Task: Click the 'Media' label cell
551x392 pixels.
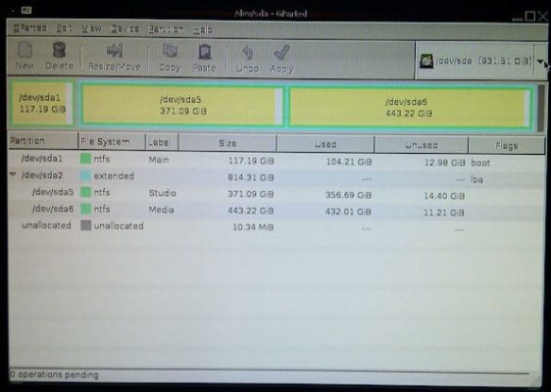Action: 162,210
